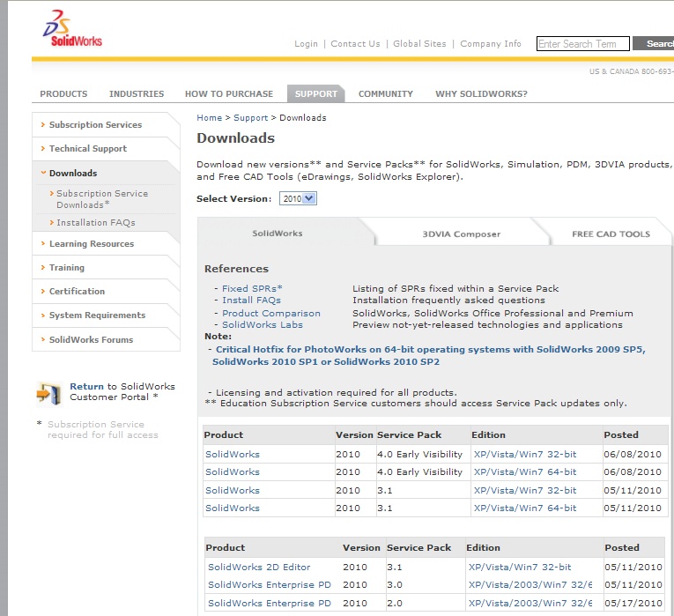Click the Return to Customer Portal door icon

[x=48, y=393]
